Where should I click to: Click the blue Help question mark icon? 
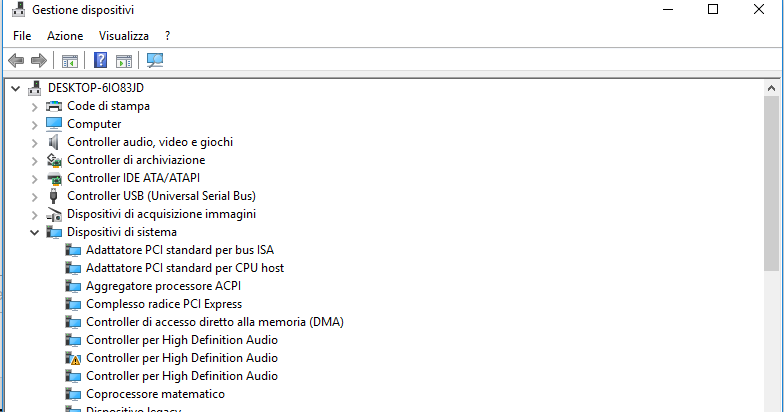point(101,61)
